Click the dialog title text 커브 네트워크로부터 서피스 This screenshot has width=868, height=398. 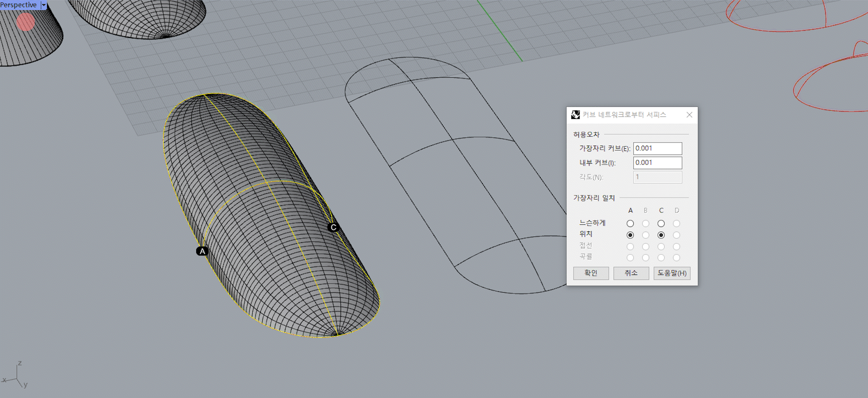click(x=624, y=115)
